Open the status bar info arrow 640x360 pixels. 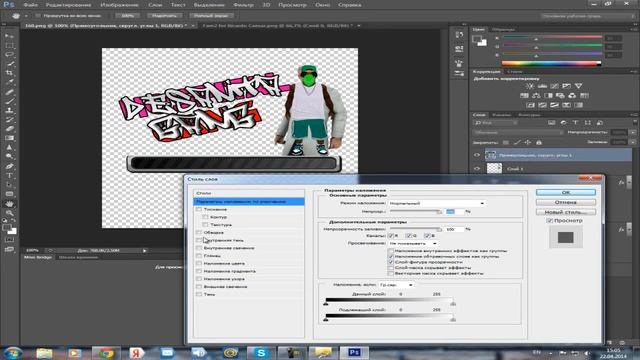[x=144, y=251]
